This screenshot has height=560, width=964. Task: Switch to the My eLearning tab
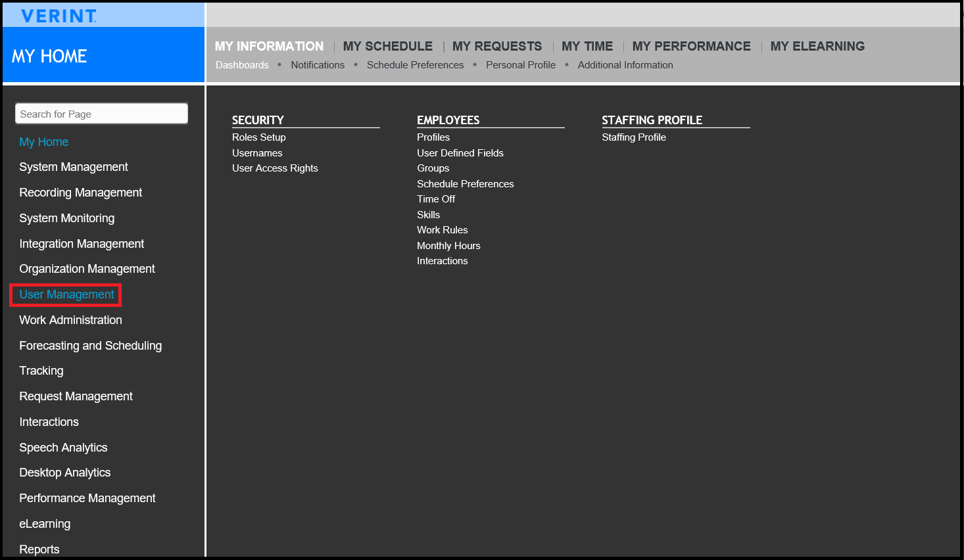(817, 46)
